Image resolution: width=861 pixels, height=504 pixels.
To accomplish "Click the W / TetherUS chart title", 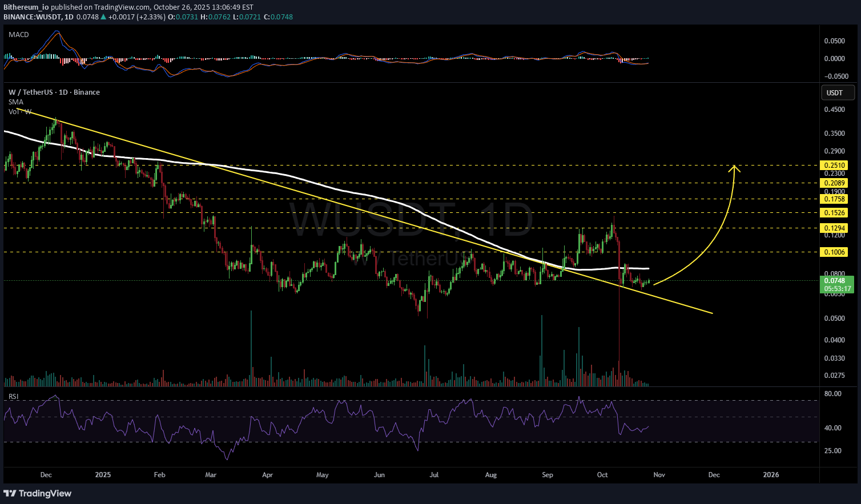I will coord(54,92).
